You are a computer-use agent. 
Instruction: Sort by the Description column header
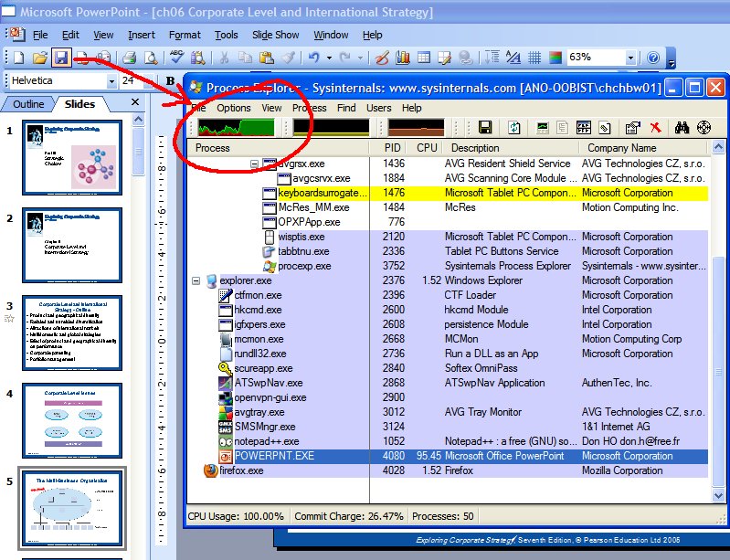coord(510,148)
